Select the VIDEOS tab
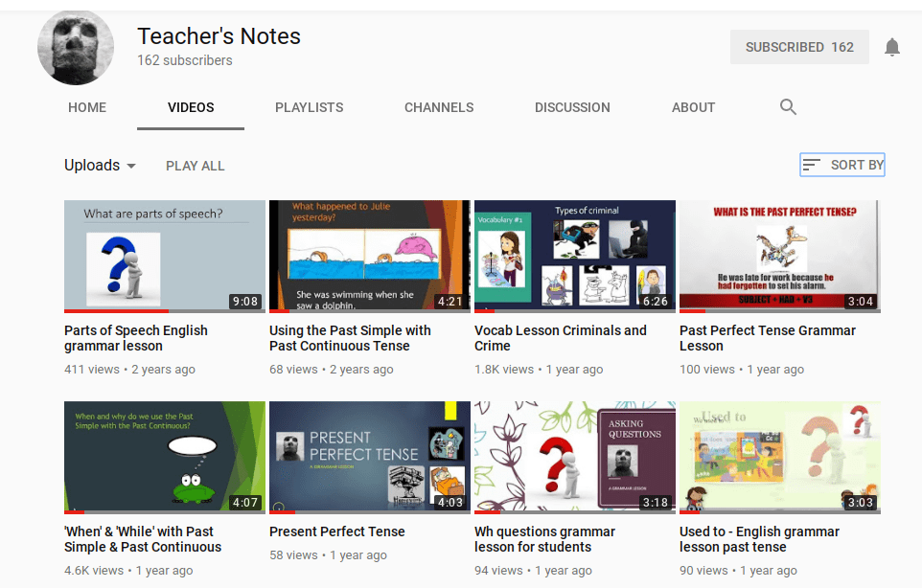This screenshot has height=588, width=922. coord(190,107)
